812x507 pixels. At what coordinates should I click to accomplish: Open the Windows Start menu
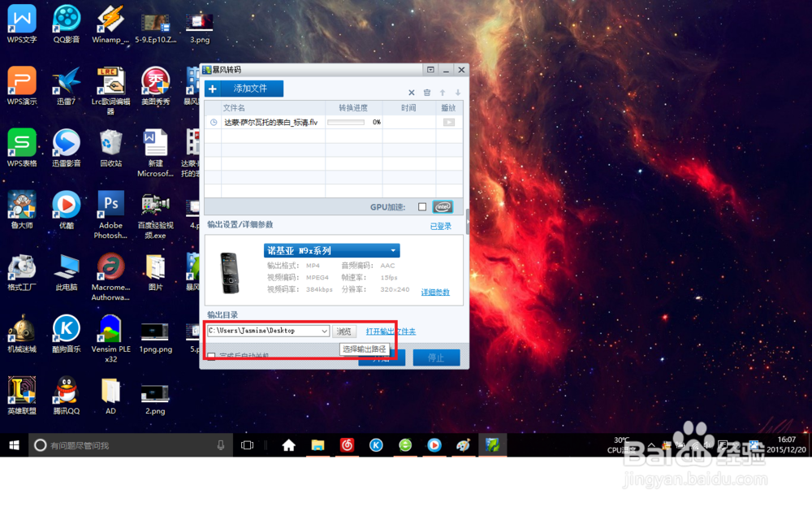click(x=14, y=445)
